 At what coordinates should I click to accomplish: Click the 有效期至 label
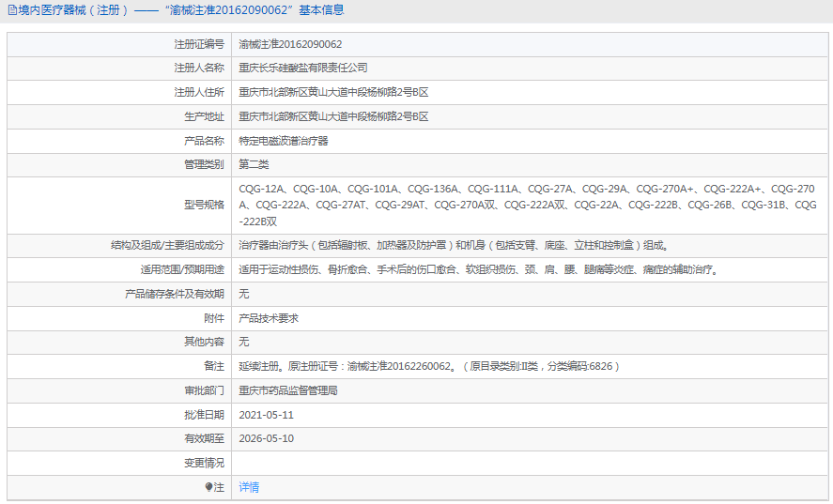(x=205, y=438)
